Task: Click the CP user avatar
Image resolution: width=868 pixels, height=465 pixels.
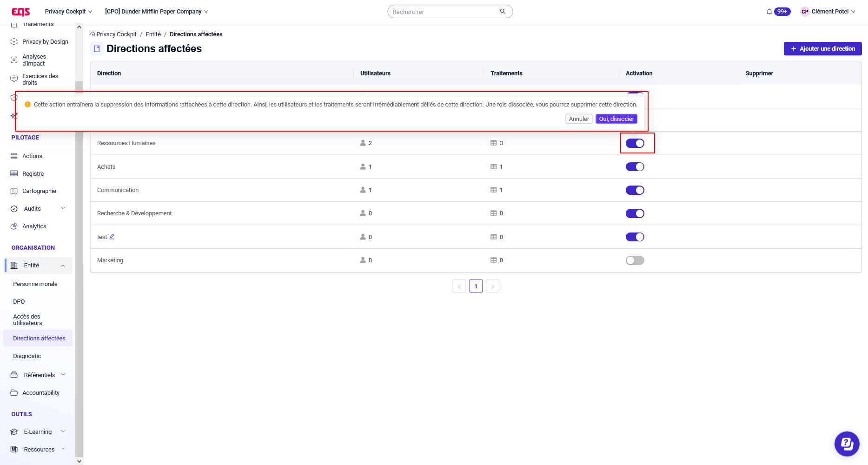Action: [x=805, y=12]
